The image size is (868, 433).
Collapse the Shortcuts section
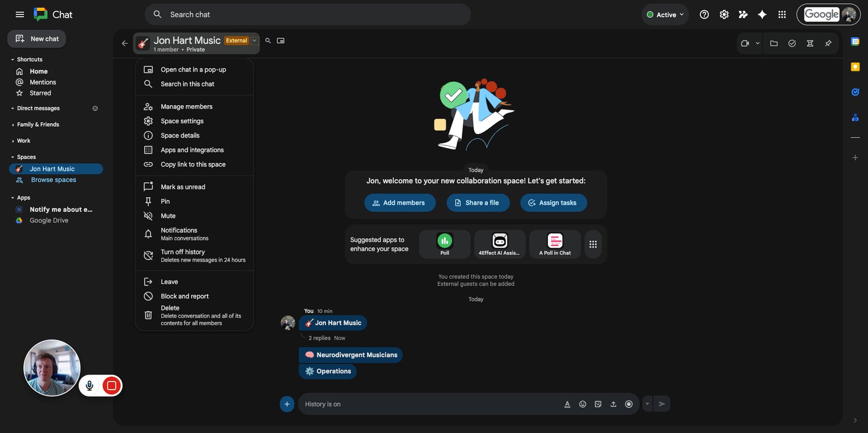tap(12, 60)
